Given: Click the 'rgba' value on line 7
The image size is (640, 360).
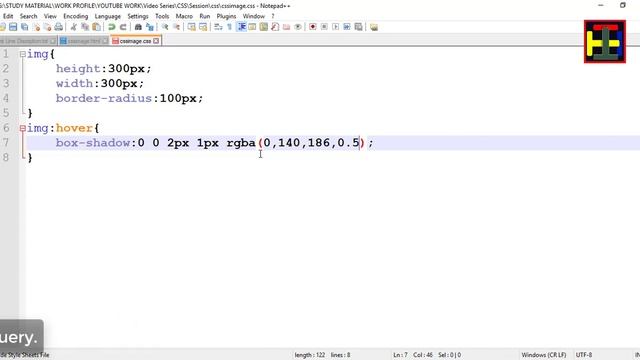Looking at the screenshot, I should (x=241, y=143).
